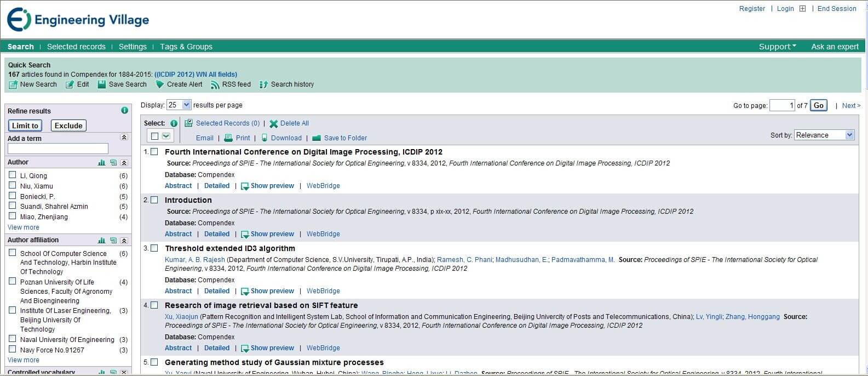Open the Select options dropdown arrow
The image size is (868, 376).
click(166, 136)
